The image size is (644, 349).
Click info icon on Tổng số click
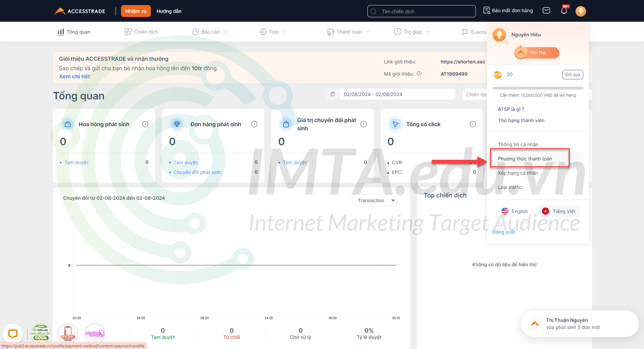coord(472,124)
